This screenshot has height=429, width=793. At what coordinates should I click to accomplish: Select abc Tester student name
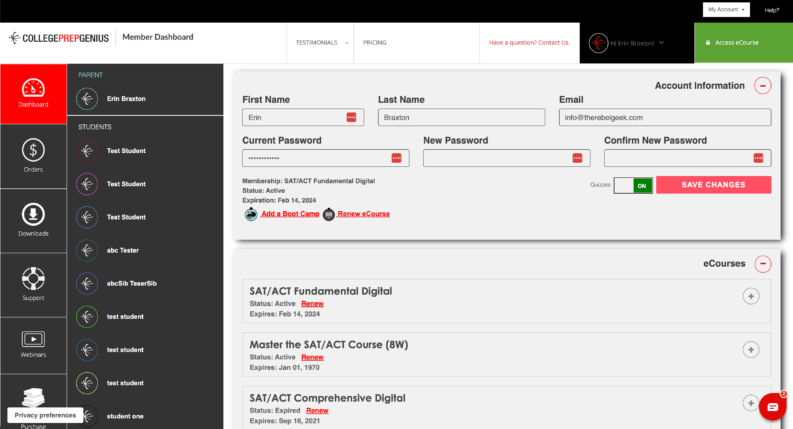point(123,250)
